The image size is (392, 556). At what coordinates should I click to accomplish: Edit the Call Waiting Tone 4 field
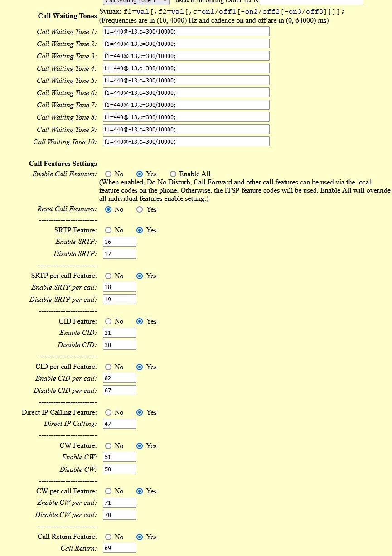point(186,68)
